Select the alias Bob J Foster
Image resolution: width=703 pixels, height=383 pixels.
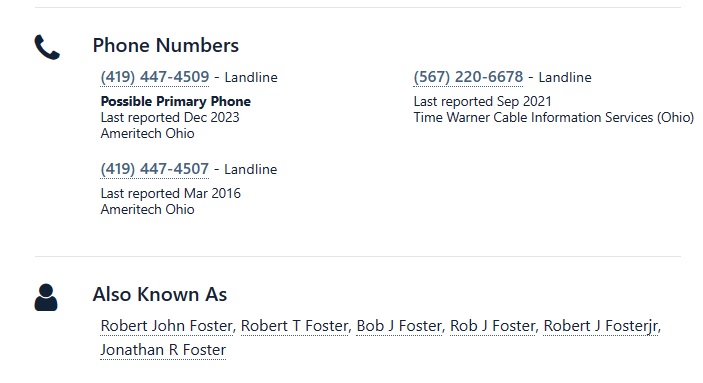click(399, 326)
